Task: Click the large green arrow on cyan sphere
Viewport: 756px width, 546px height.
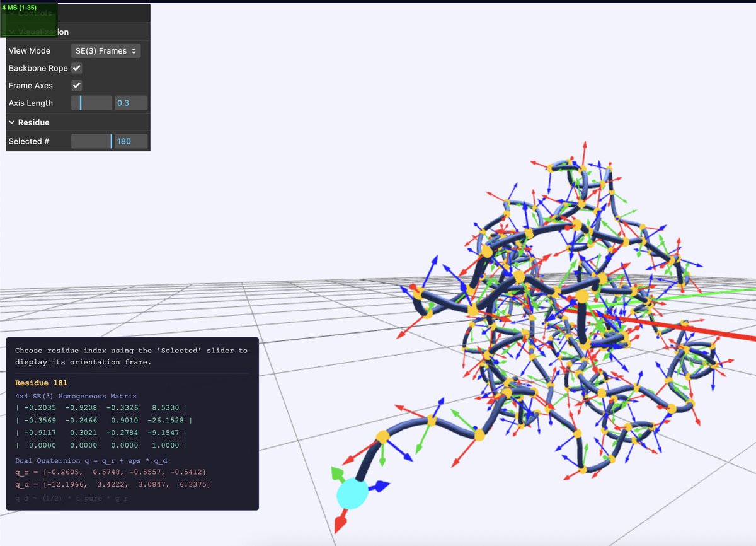Action: click(338, 474)
